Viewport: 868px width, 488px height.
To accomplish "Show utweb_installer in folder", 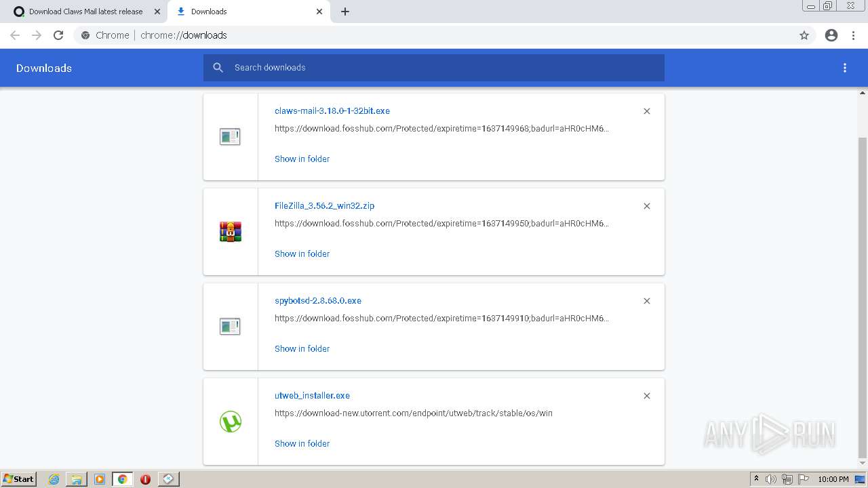I will tap(302, 443).
